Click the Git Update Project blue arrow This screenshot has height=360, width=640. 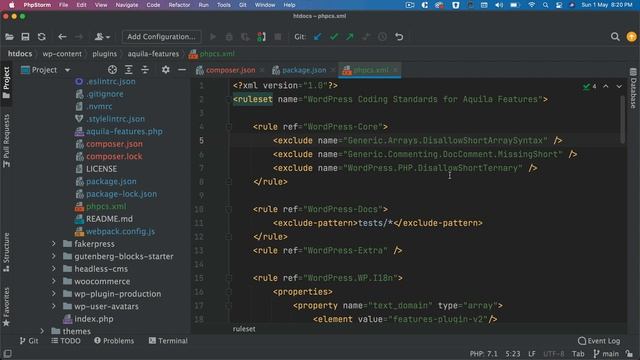317,37
